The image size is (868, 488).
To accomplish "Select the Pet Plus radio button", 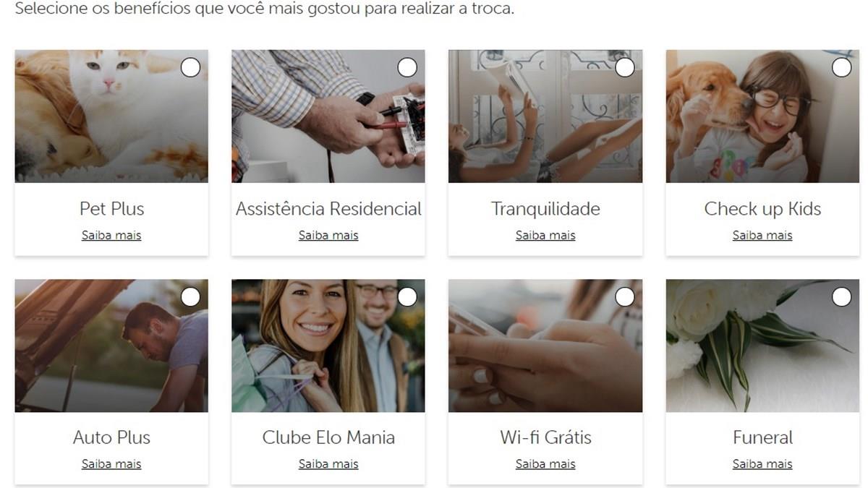I will (190, 68).
